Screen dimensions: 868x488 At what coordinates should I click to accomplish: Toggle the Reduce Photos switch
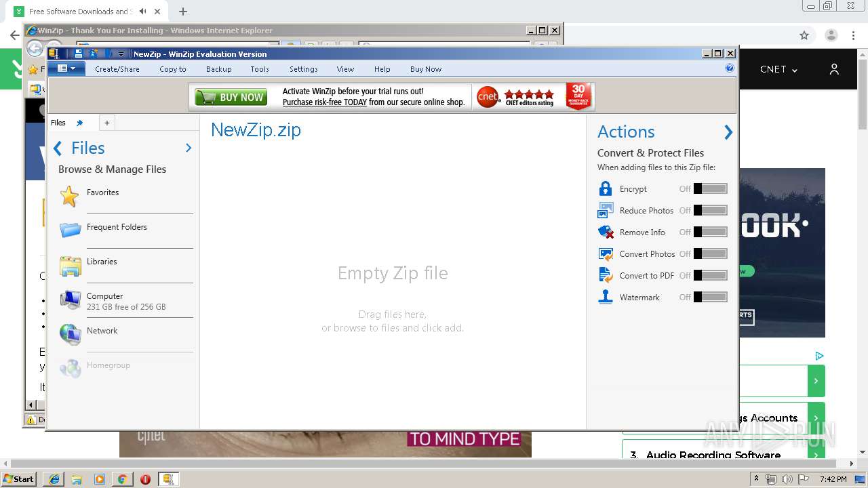[x=710, y=210]
